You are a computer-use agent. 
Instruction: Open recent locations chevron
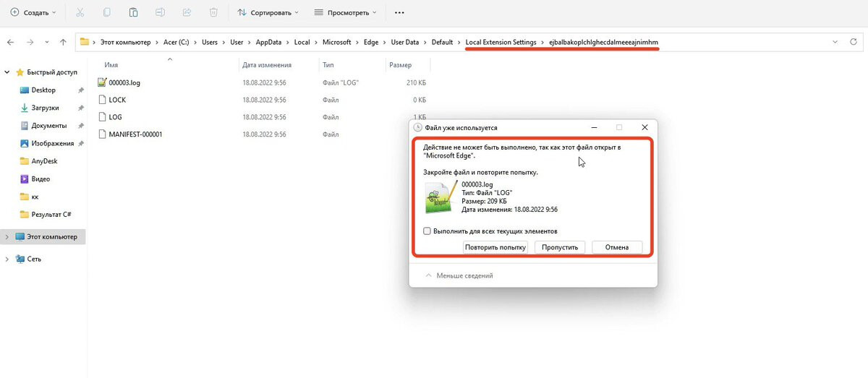[46, 43]
